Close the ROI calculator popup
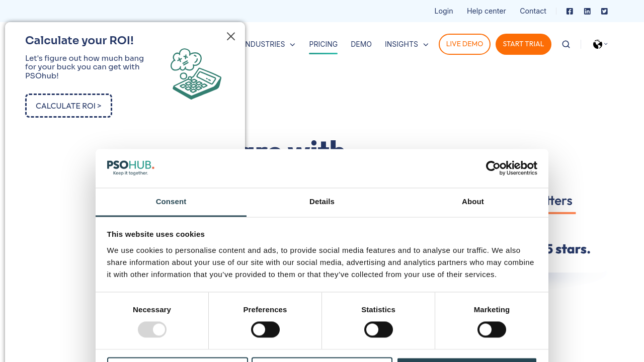The width and height of the screenshot is (644, 362). pyautogui.click(x=231, y=36)
